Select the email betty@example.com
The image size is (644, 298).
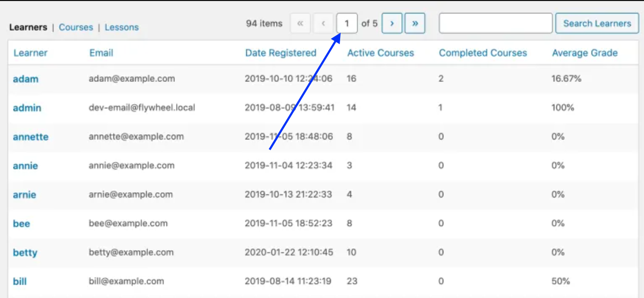click(131, 252)
